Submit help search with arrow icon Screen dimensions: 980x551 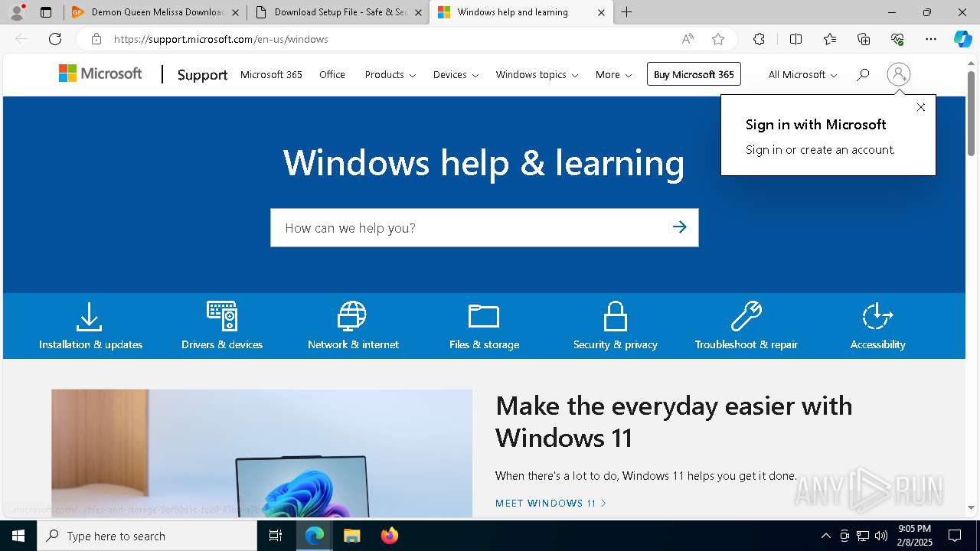pyautogui.click(x=679, y=227)
